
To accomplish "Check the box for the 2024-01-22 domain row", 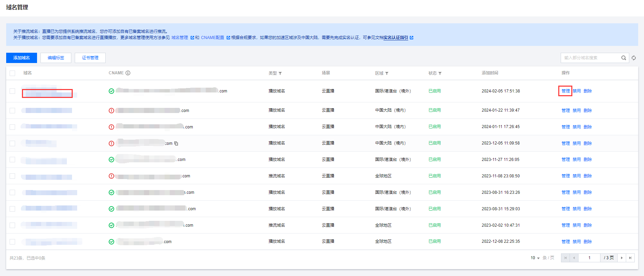I will [x=12, y=111].
